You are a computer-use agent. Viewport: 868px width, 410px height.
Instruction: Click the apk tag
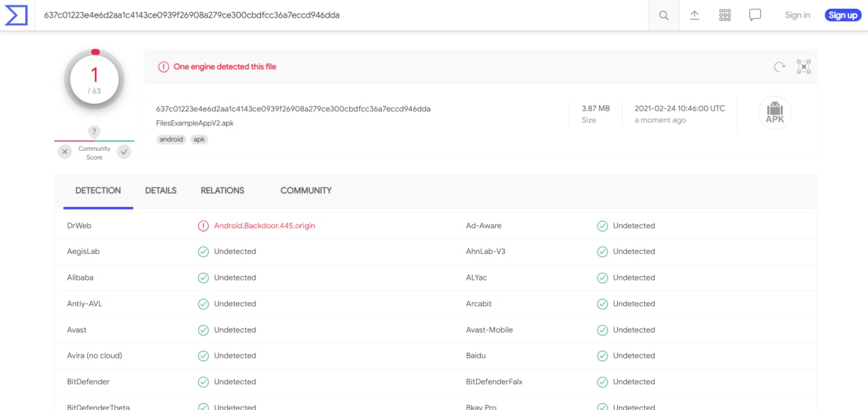[199, 139]
